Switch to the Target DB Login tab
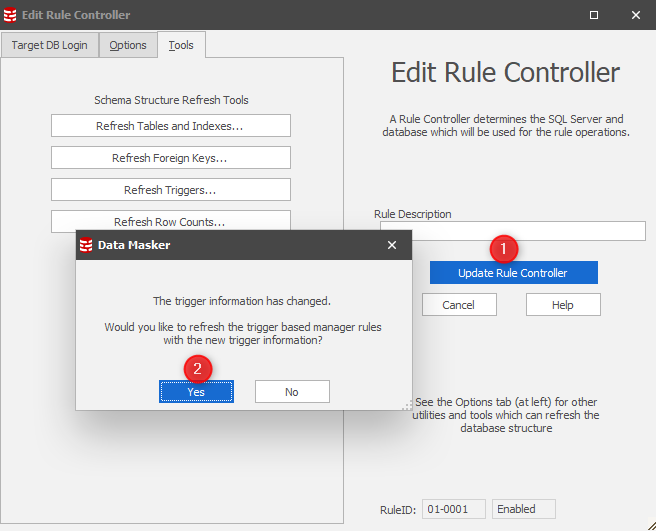Image resolution: width=656 pixels, height=531 pixels. point(49,45)
